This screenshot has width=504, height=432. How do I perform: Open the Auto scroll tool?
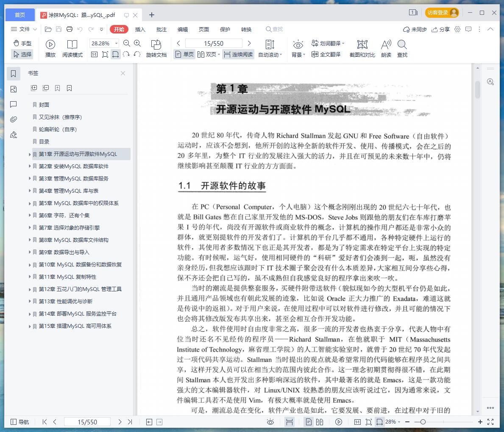[x=270, y=49]
